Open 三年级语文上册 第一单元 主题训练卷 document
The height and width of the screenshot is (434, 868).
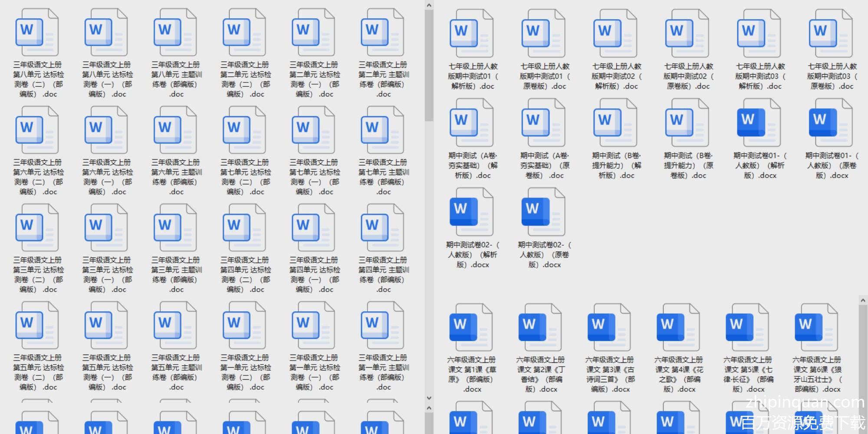[382, 325]
